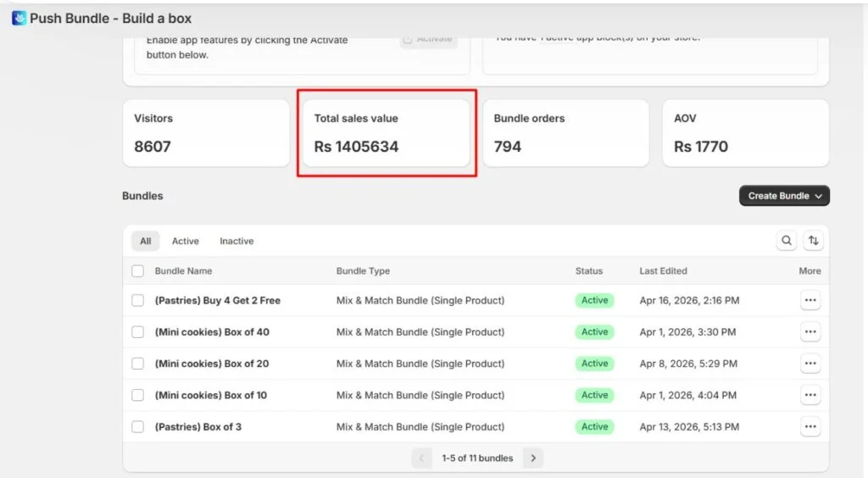
Task: Check the Pastries Box of 3 row
Action: (138, 426)
